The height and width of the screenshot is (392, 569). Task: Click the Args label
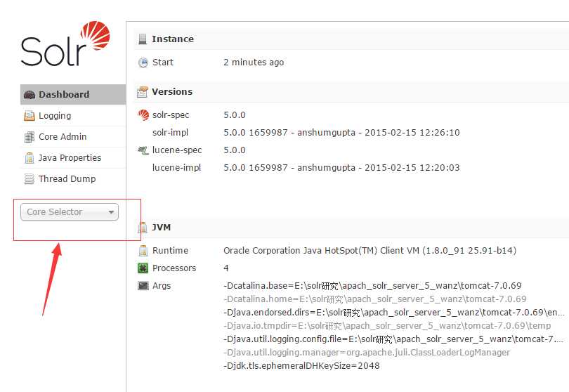[162, 286]
